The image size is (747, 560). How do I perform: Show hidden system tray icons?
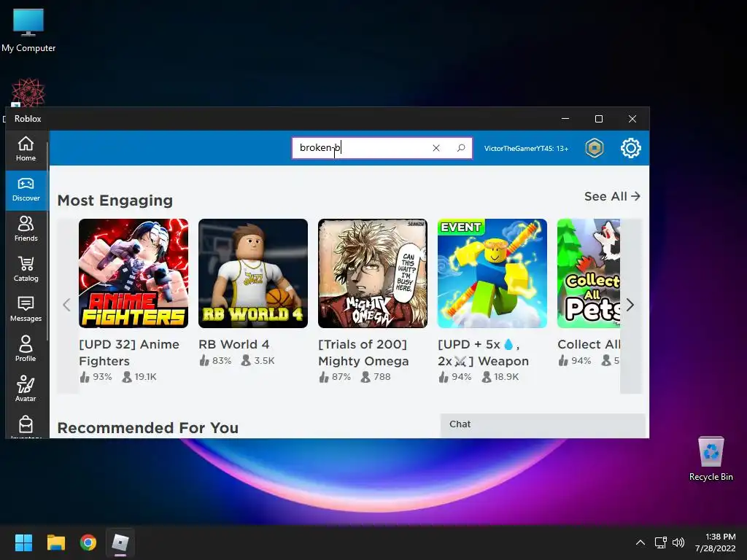pyautogui.click(x=640, y=542)
